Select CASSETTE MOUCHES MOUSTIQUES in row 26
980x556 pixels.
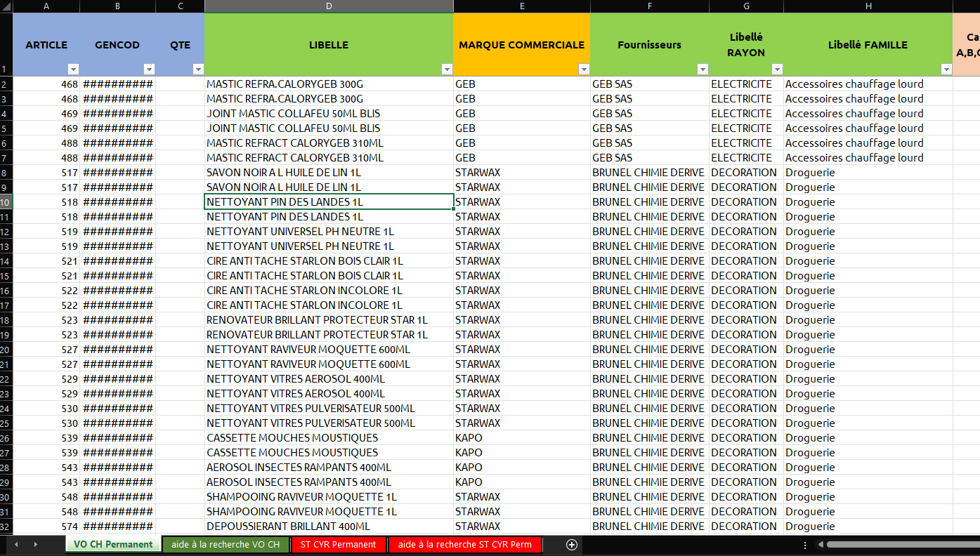pos(329,438)
